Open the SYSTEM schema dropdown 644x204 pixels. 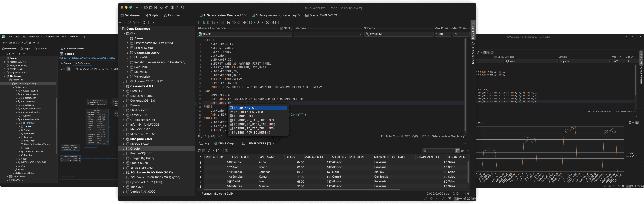(x=399, y=34)
